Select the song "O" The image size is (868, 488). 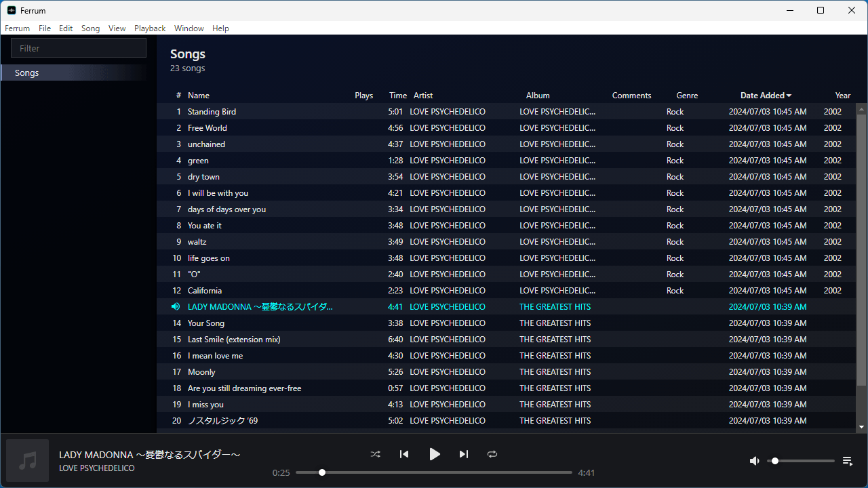coord(507,274)
